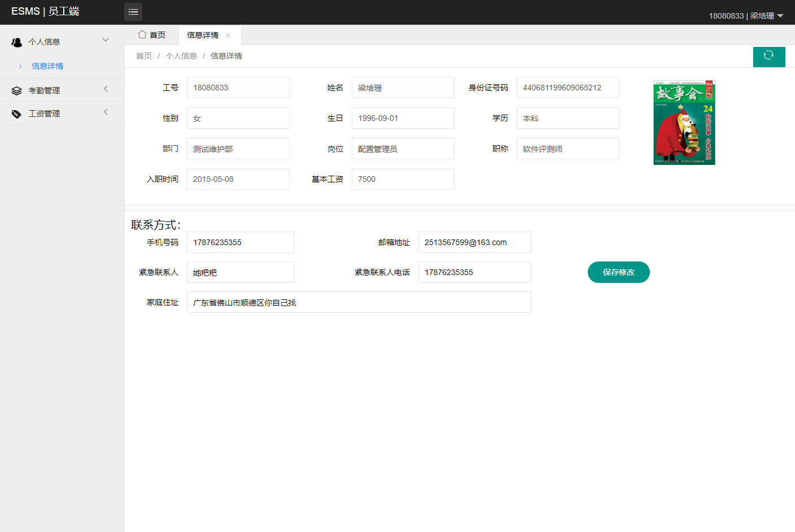This screenshot has width=795, height=532.
Task: Collapse the 个人信息 menu section
Action: (56, 41)
